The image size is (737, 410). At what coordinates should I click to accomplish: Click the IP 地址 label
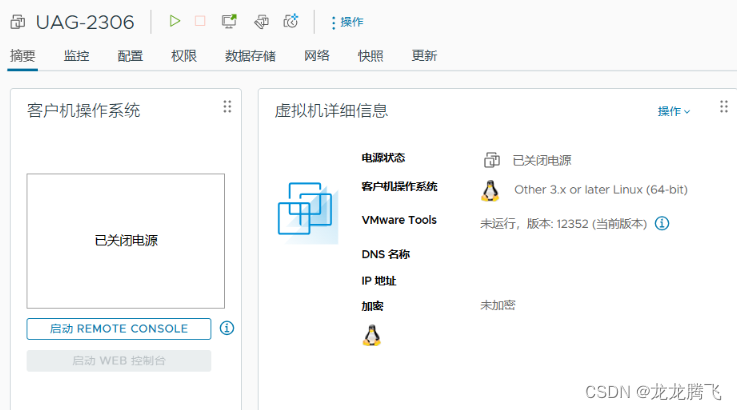379,281
